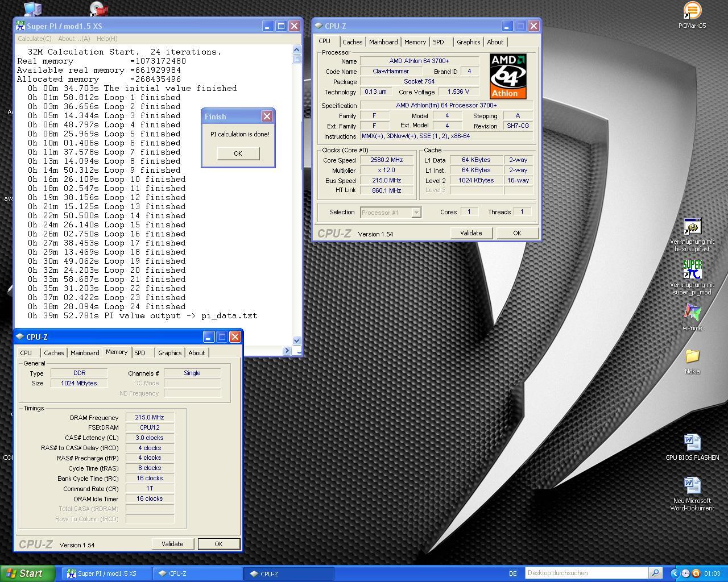Click the Command Rate 1T value
The width and height of the screenshot is (728, 582).
tap(150, 489)
